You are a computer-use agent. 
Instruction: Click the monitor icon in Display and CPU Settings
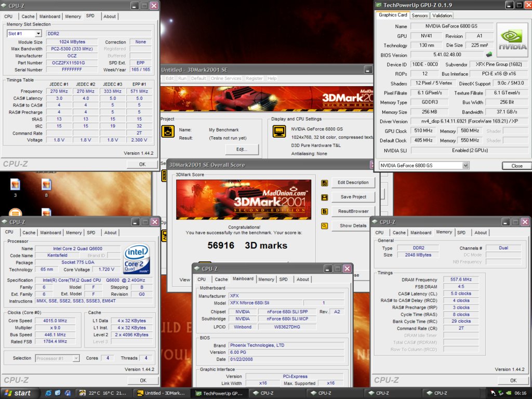coord(279,131)
